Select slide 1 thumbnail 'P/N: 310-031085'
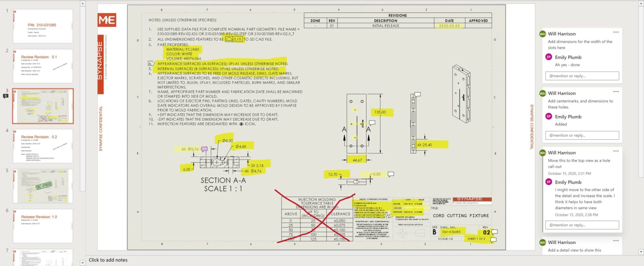Viewport: 644px width, 266px height. click(x=43, y=26)
